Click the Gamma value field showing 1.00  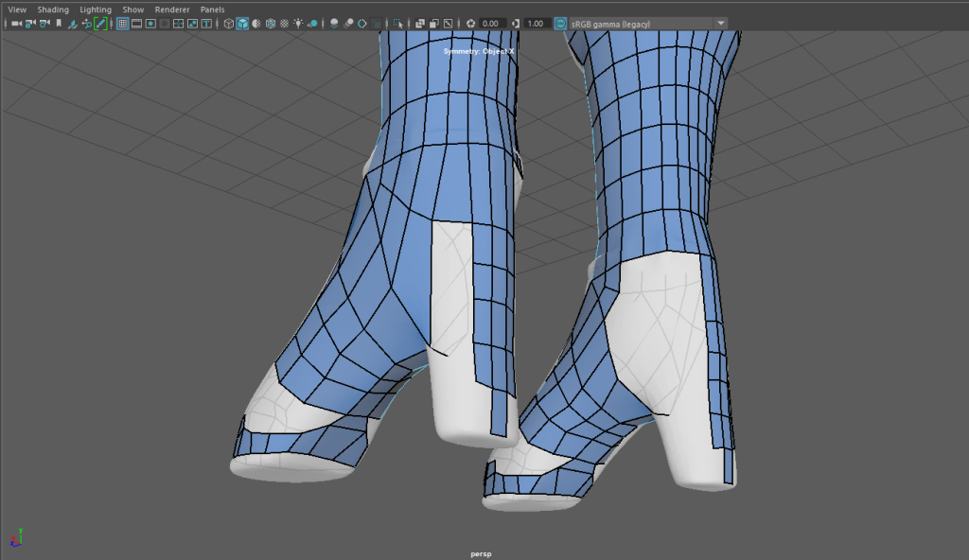pos(536,23)
